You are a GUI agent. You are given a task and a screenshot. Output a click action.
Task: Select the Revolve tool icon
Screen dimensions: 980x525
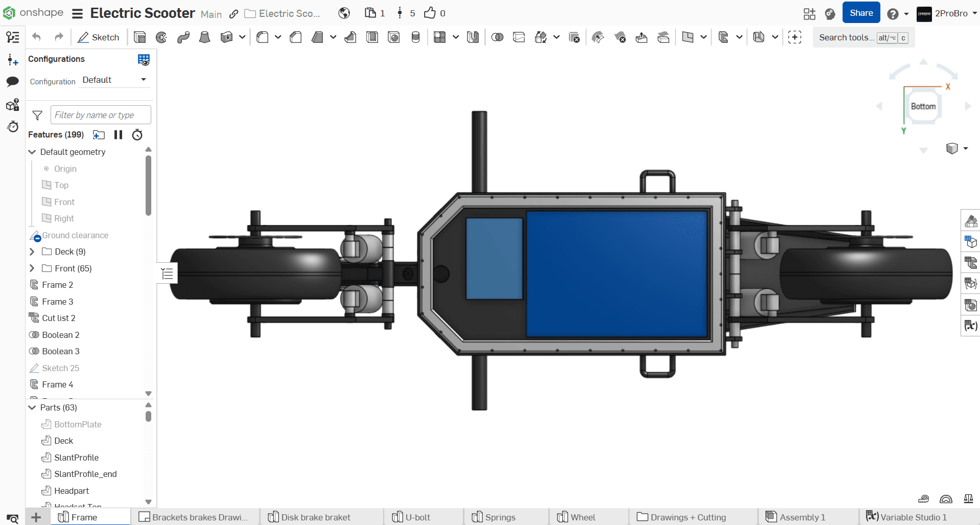click(x=161, y=37)
